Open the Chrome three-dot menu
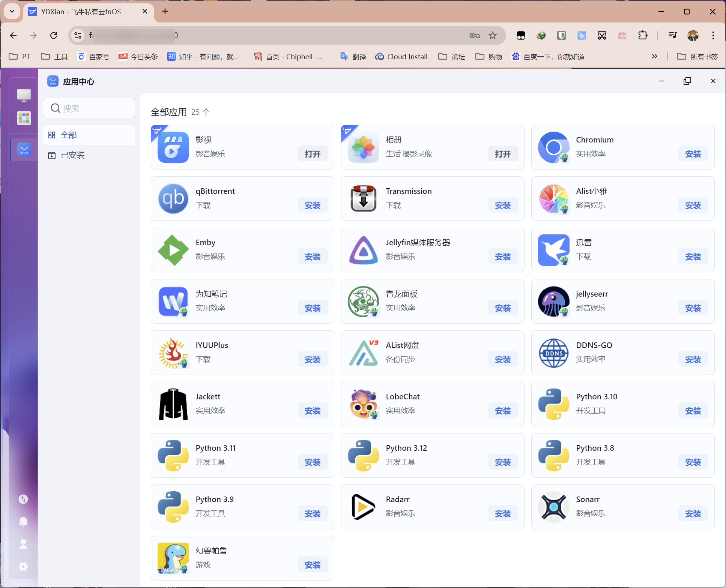Screen dimensions: 726x588 pyautogui.click(x=713, y=35)
